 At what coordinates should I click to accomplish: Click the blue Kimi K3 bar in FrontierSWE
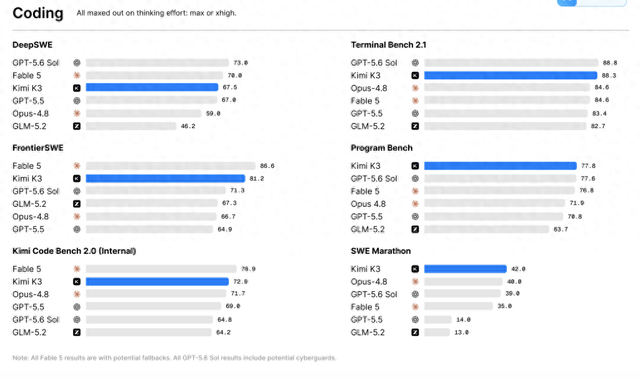pos(165,178)
